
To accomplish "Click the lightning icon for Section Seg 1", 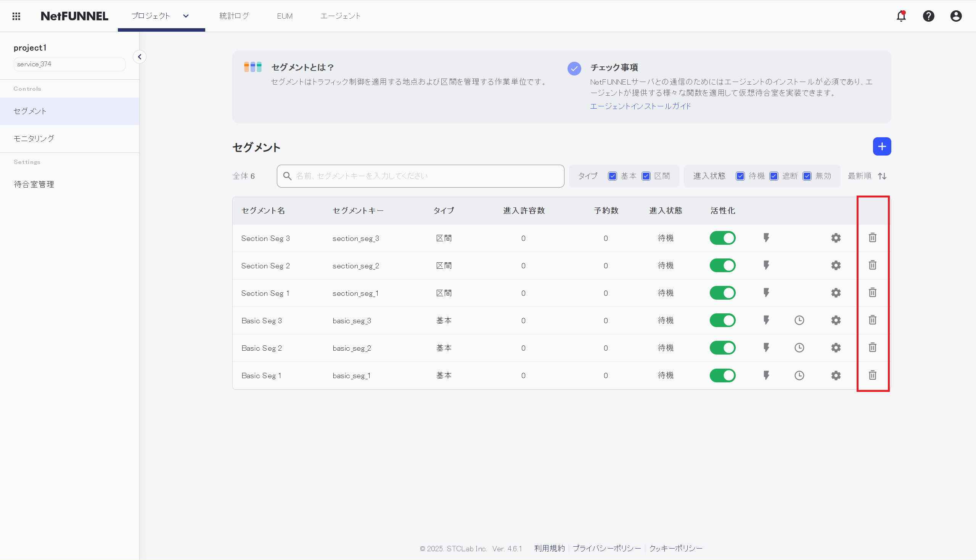I will (x=766, y=293).
